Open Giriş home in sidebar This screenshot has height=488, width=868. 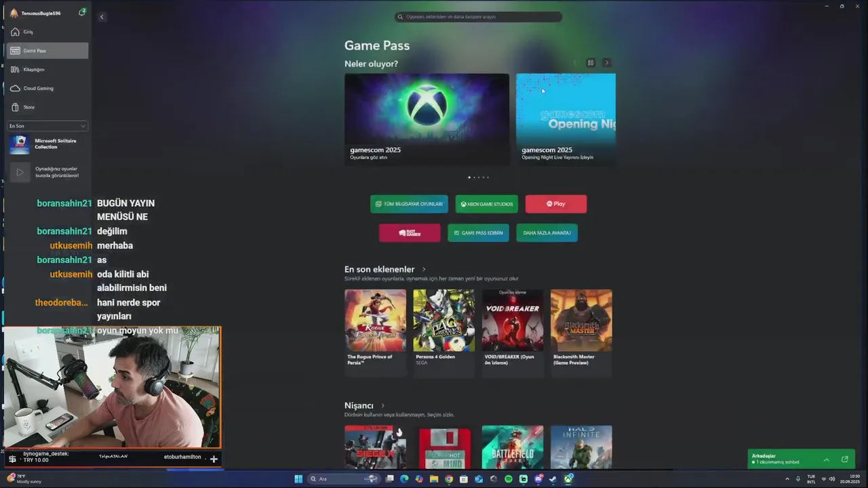(x=47, y=32)
